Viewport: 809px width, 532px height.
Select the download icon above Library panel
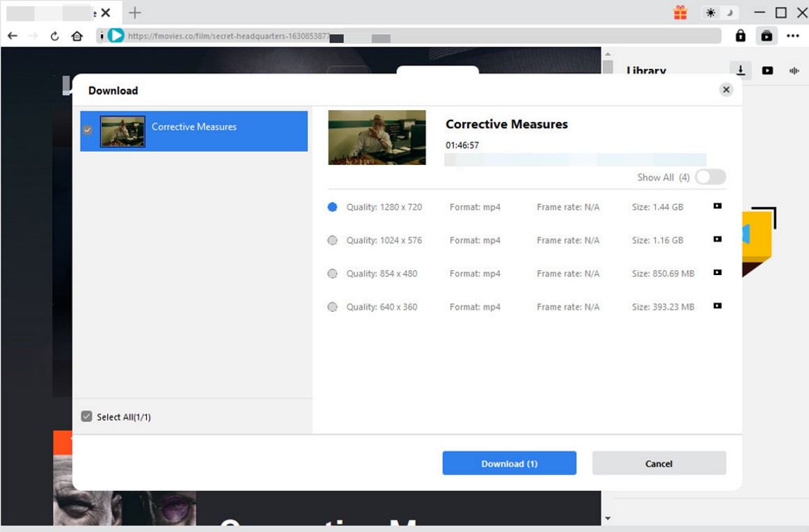coord(741,70)
